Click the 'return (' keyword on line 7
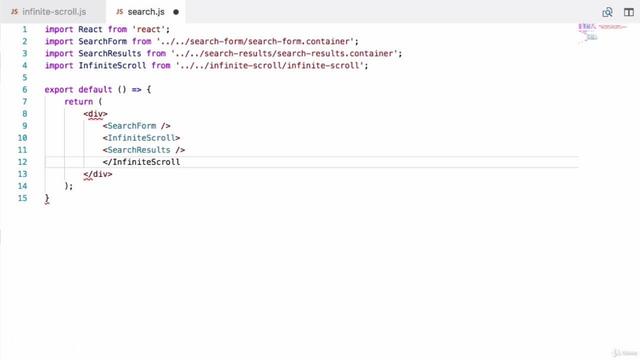Image resolution: width=640 pixels, height=360 pixels. coord(83,102)
